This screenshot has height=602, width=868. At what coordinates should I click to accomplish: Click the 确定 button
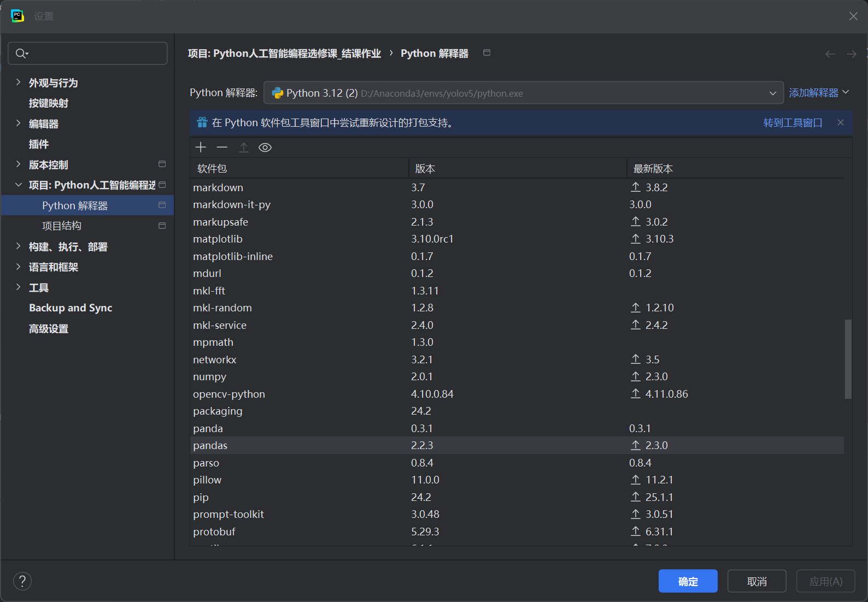(x=688, y=581)
